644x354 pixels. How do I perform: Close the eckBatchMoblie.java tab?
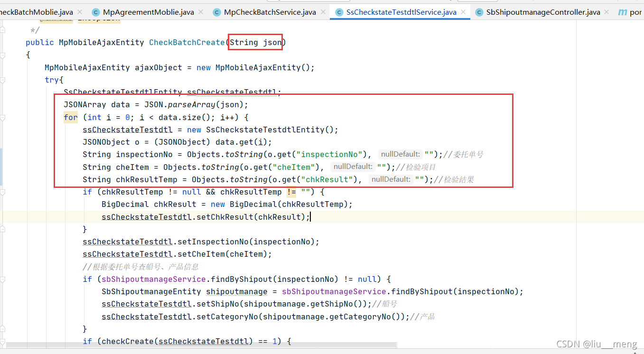79,12
